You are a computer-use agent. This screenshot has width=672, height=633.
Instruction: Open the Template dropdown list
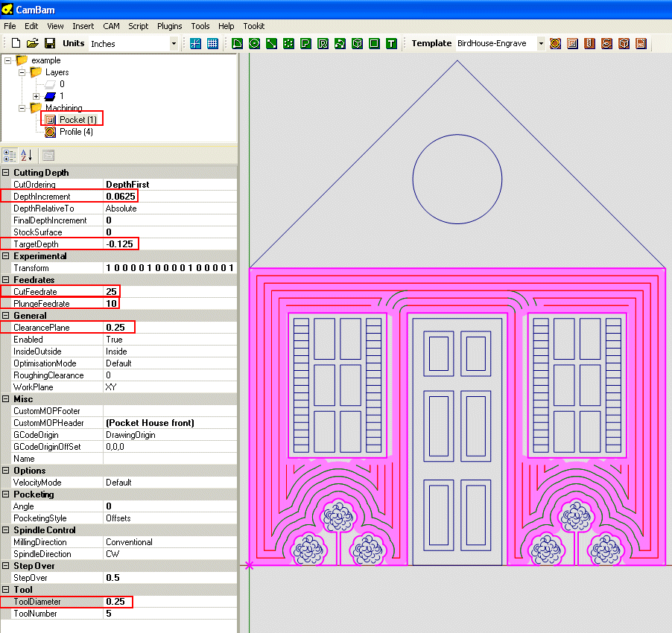pyautogui.click(x=541, y=44)
